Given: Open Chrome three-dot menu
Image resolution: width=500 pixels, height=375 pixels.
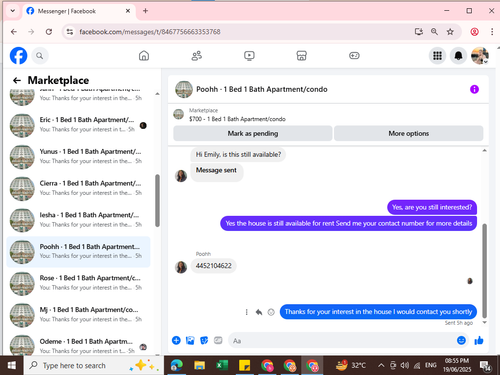Looking at the screenshot, I should (x=492, y=32).
